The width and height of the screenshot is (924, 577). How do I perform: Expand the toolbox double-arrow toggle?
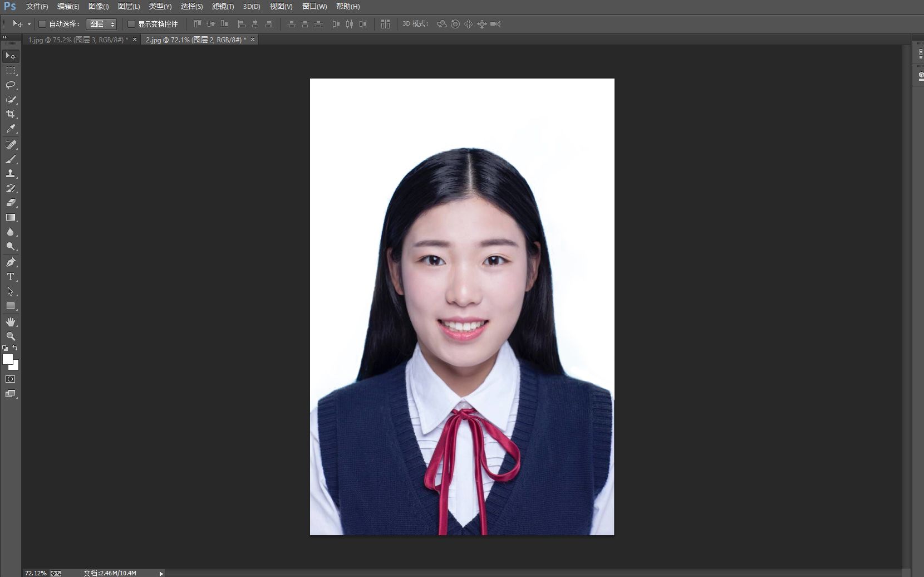(x=5, y=37)
